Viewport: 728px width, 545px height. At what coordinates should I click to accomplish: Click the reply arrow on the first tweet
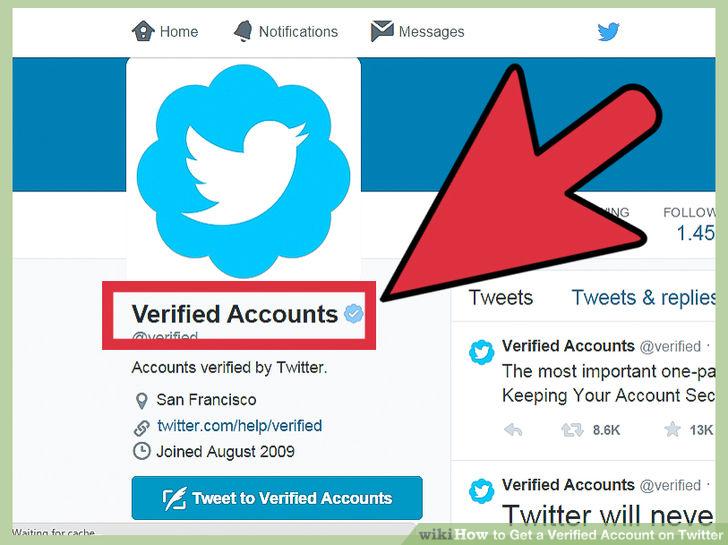pos(513,430)
